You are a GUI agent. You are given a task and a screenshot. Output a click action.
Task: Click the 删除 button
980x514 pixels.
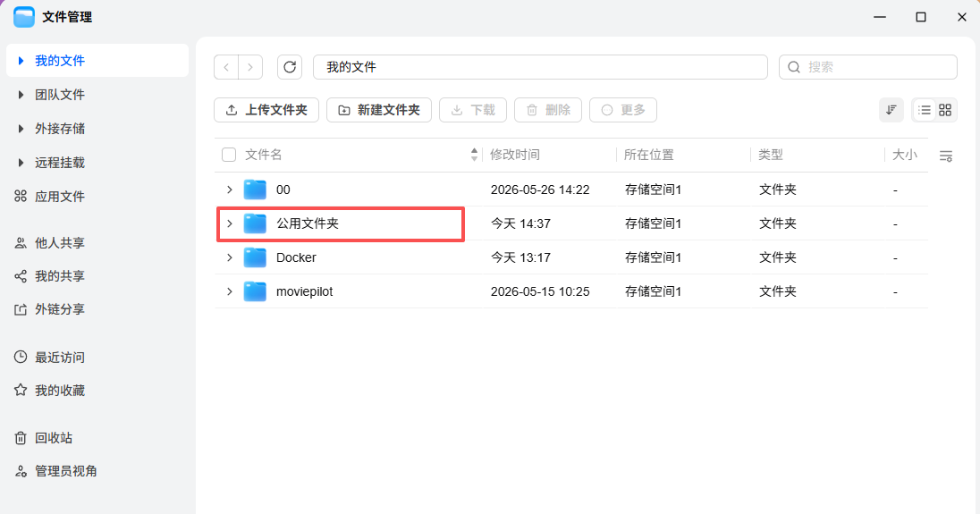[x=548, y=110]
